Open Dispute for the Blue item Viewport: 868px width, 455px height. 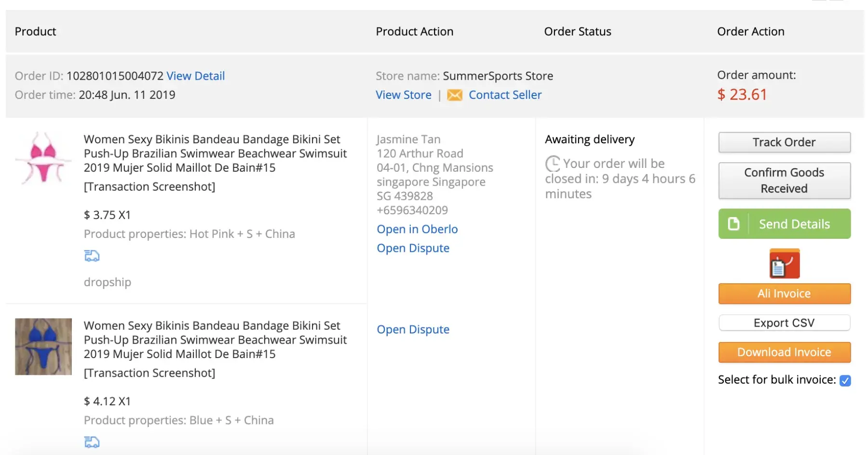tap(413, 330)
